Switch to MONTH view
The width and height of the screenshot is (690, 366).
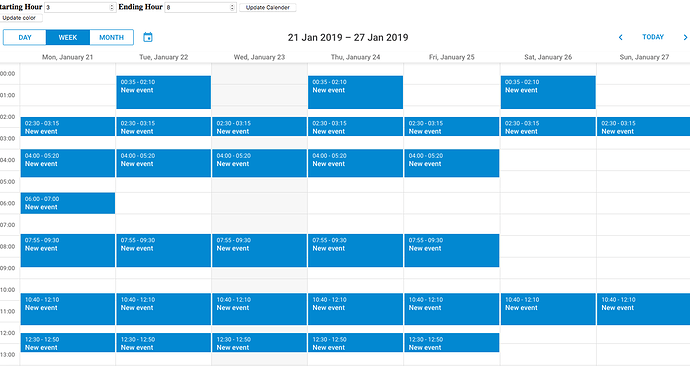(x=111, y=37)
